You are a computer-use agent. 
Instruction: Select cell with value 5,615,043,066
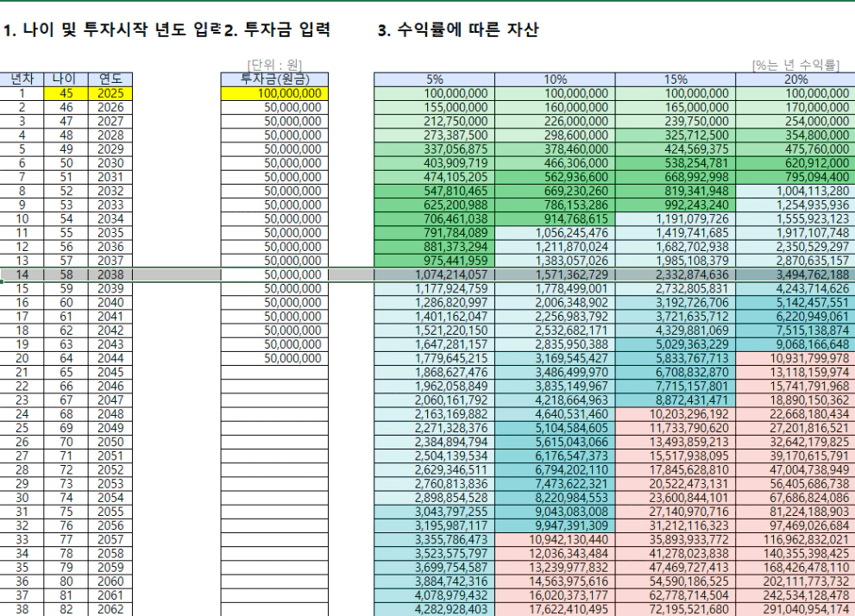click(x=555, y=442)
